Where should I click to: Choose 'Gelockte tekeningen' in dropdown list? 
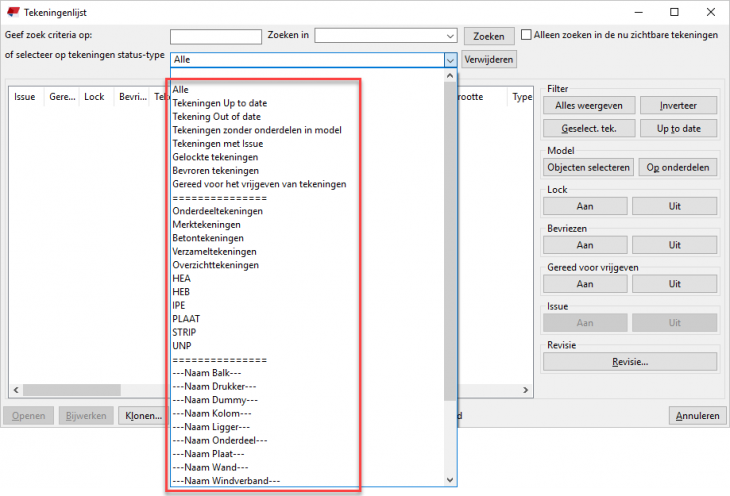click(x=215, y=157)
